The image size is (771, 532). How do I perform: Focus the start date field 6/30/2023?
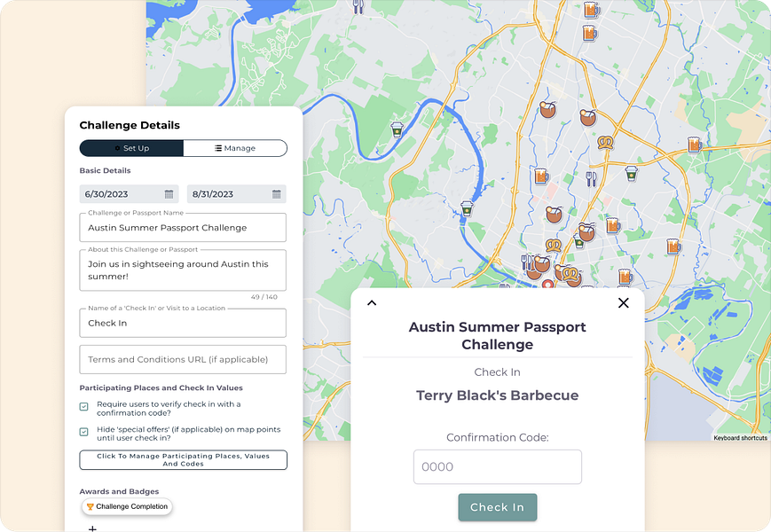point(129,194)
